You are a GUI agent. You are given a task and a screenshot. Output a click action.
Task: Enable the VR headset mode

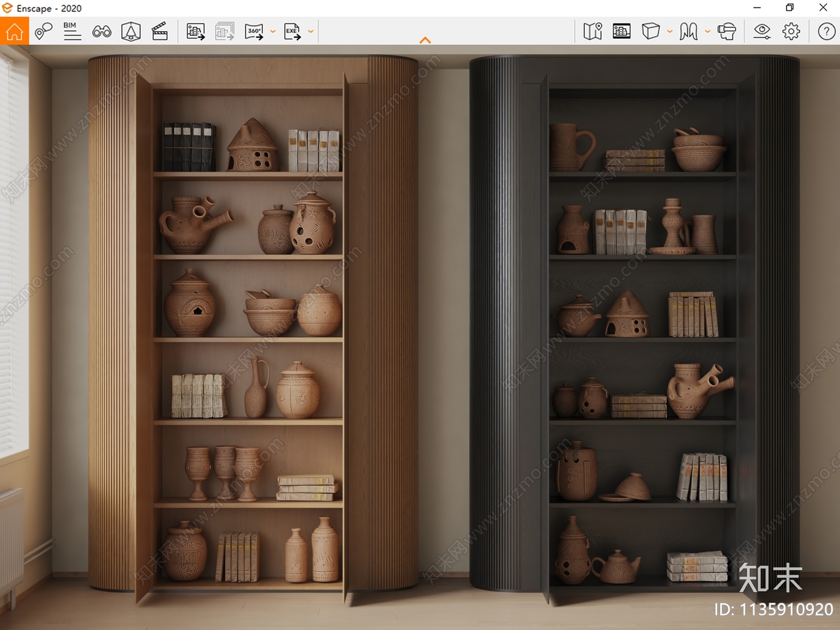(x=727, y=31)
